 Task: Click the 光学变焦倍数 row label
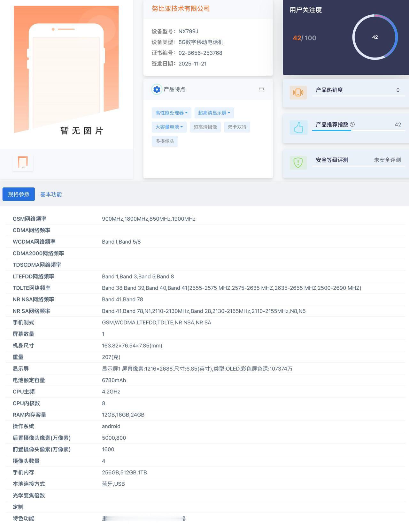(29, 496)
